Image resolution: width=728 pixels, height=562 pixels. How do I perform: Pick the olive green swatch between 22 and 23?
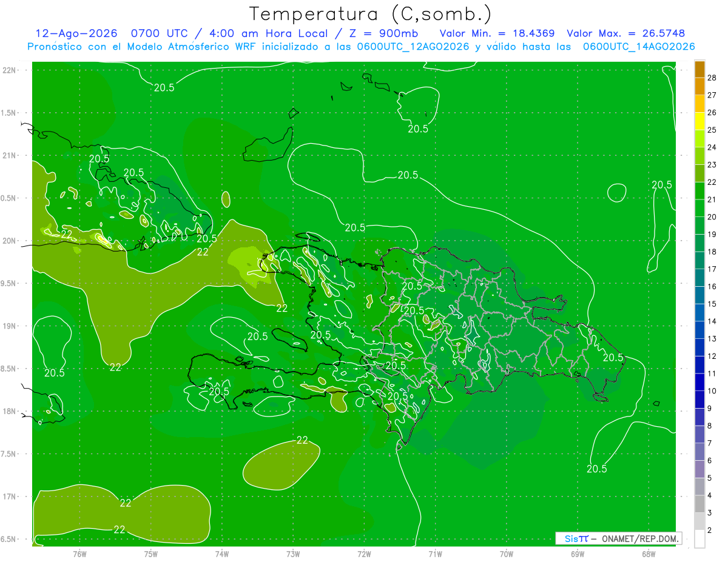pos(699,173)
